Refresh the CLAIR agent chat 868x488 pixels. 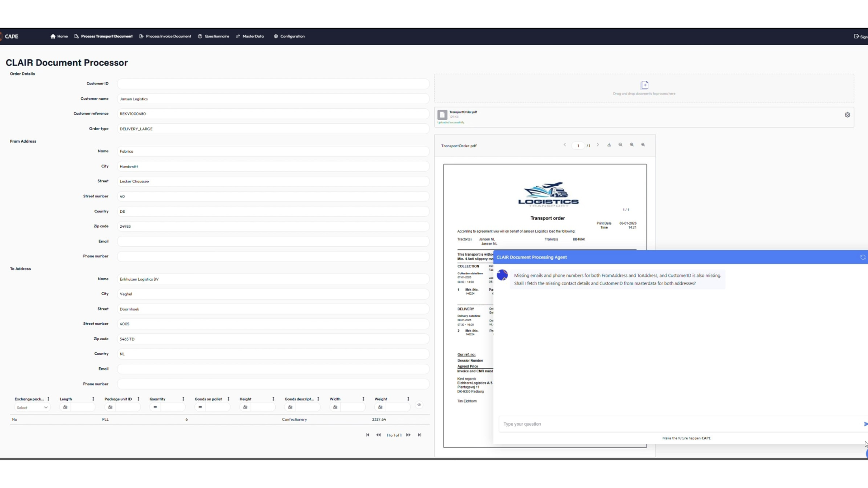click(863, 257)
